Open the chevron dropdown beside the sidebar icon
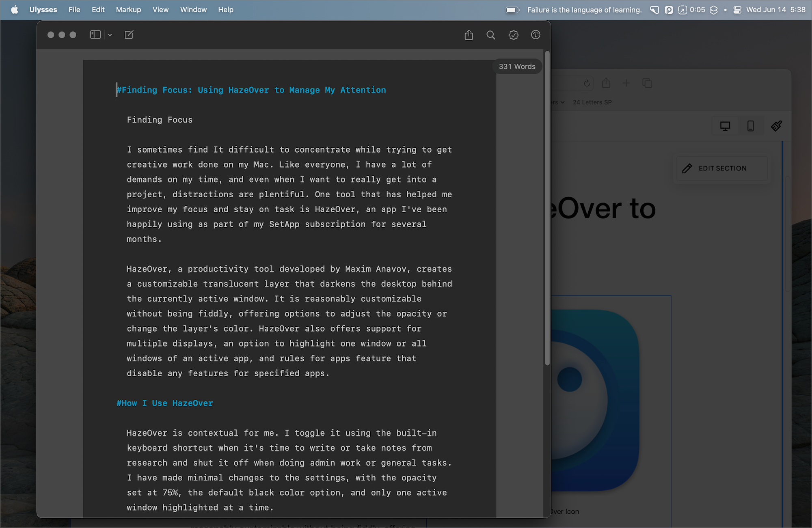This screenshot has width=812, height=528. [x=110, y=35]
